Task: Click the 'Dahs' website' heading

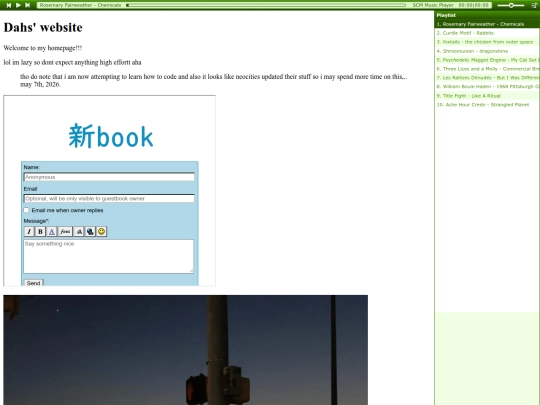Action: pyautogui.click(x=43, y=28)
